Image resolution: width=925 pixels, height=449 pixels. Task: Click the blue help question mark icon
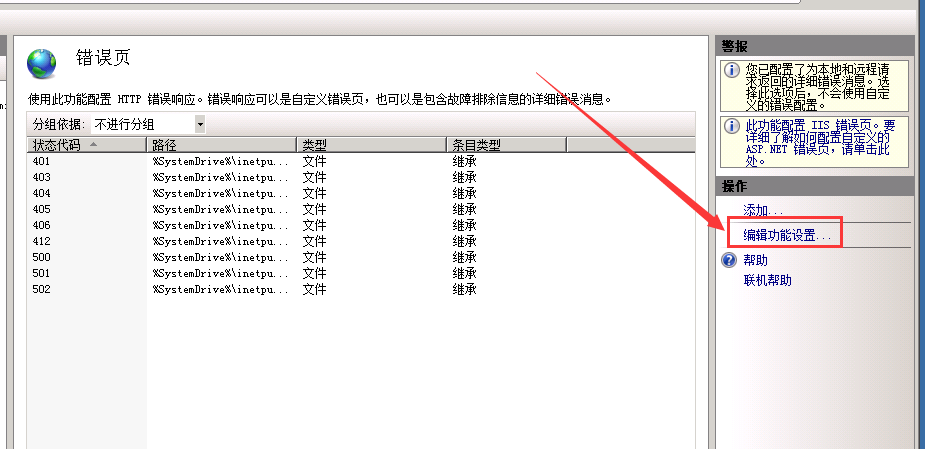point(729,261)
